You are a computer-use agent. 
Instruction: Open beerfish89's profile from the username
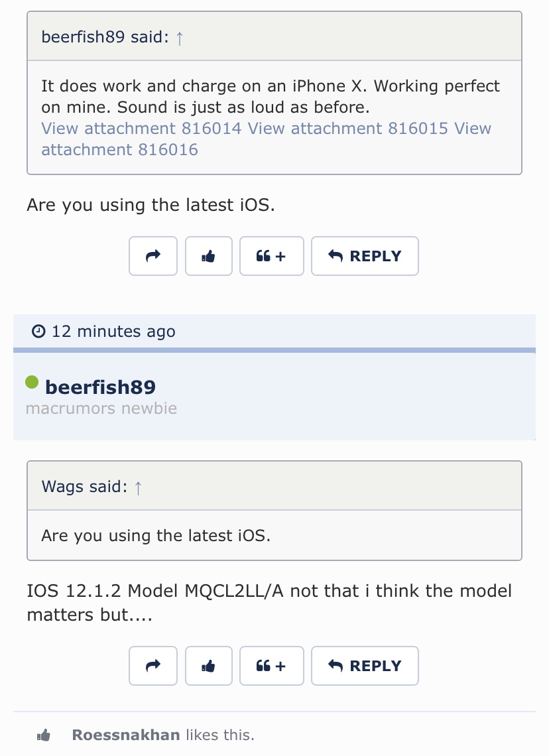tap(100, 387)
